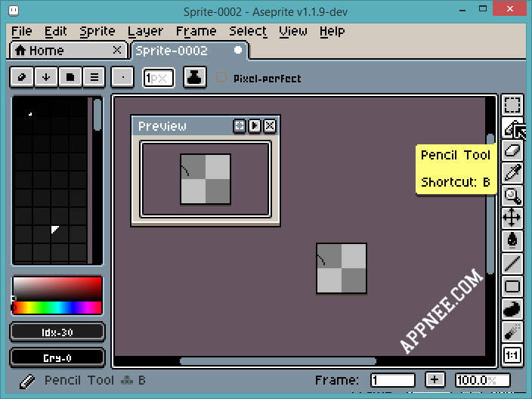Open the Layer menu
532x399 pixels.
146,31
